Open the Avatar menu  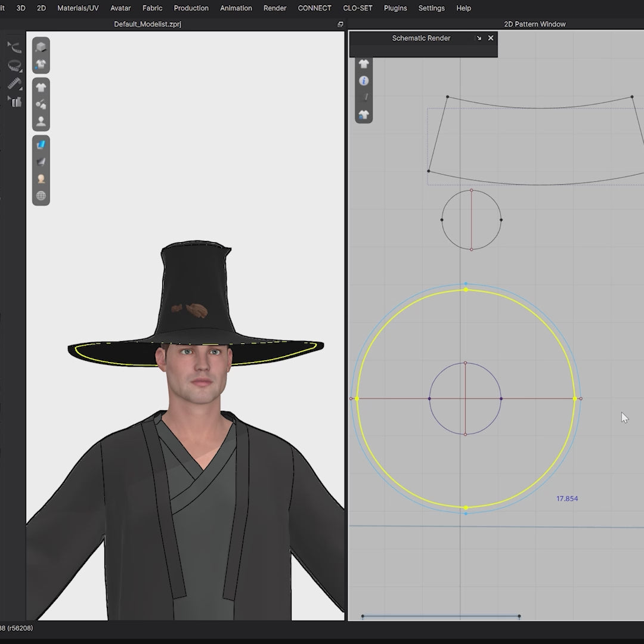pos(120,8)
